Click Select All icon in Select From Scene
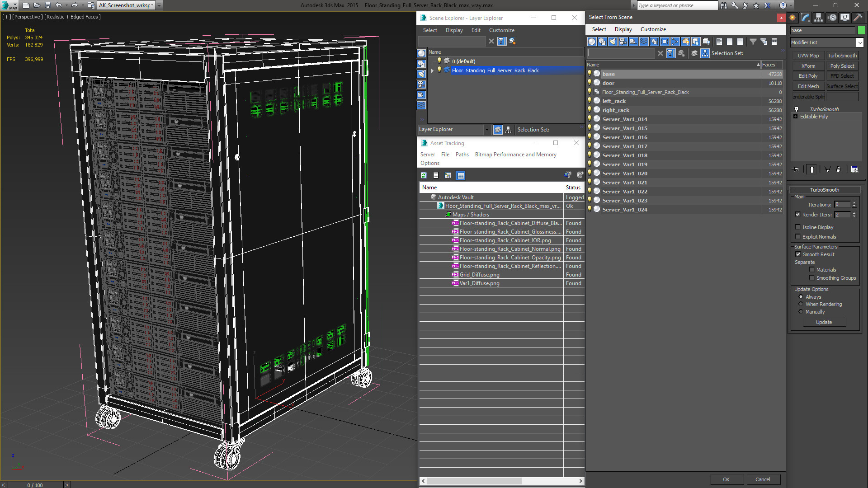This screenshot has height=488, width=868. tap(719, 42)
